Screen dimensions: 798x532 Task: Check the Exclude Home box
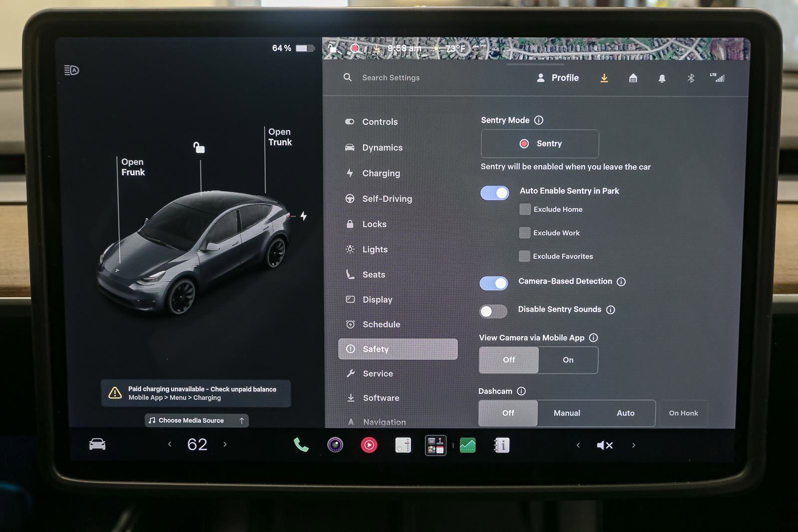coord(525,209)
